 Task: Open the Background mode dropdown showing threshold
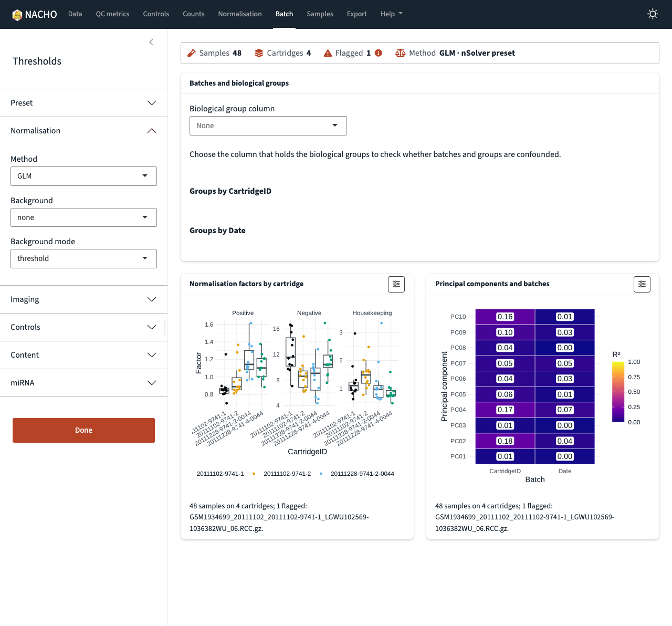(83, 258)
